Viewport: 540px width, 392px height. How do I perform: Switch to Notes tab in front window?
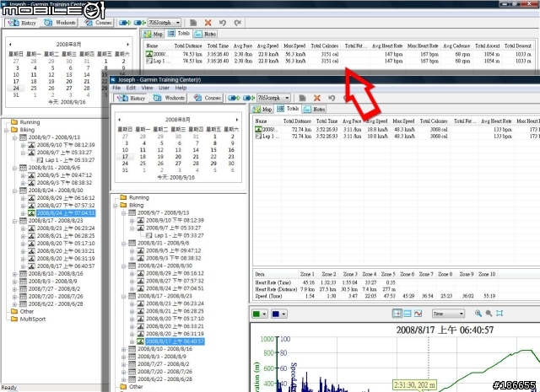315,110
